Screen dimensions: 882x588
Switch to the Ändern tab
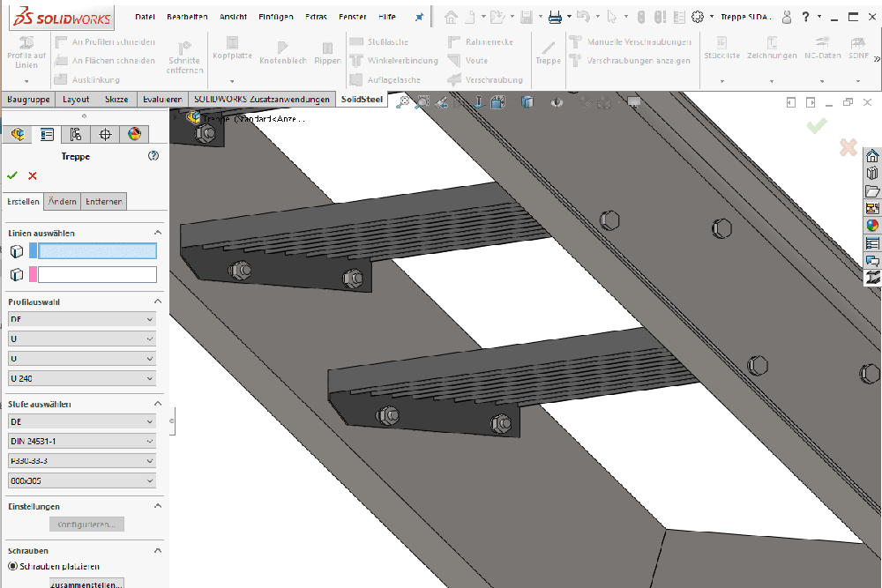62,202
